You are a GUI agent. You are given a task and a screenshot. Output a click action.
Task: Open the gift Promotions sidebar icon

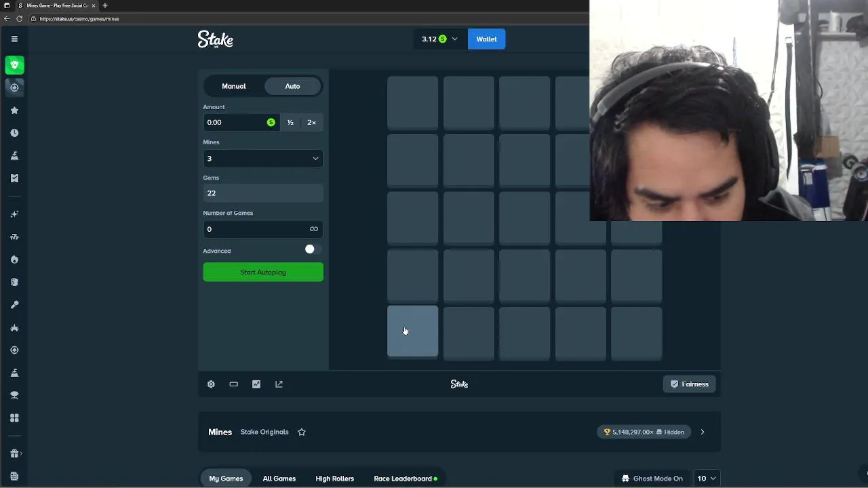coord(14,453)
